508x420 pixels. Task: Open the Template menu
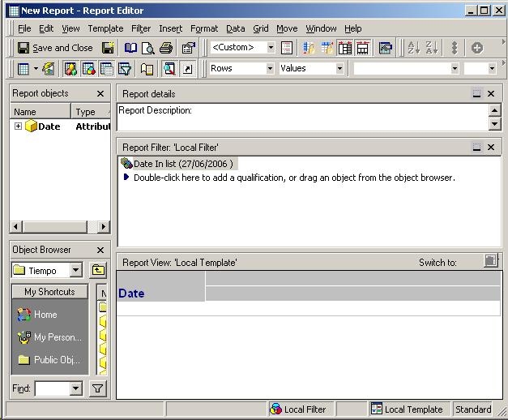click(105, 28)
